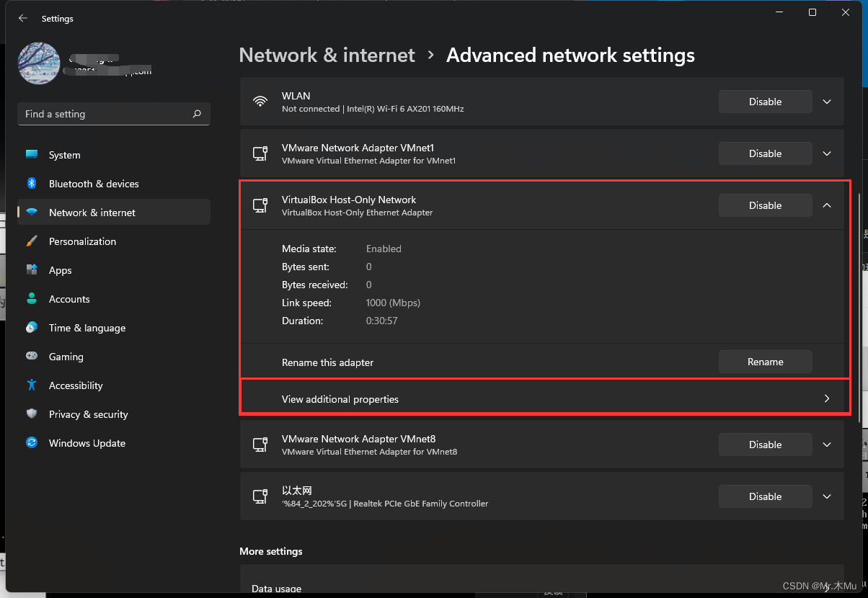This screenshot has height=598, width=868.
Task: Open Bluetooth & devices settings
Action: pos(94,184)
